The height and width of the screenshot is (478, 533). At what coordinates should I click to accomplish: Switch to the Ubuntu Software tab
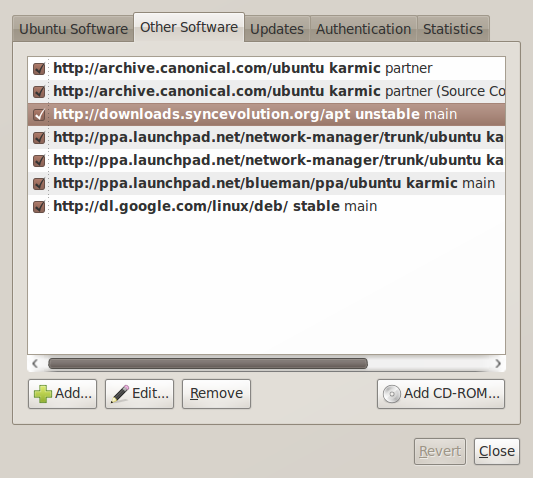tap(73, 29)
